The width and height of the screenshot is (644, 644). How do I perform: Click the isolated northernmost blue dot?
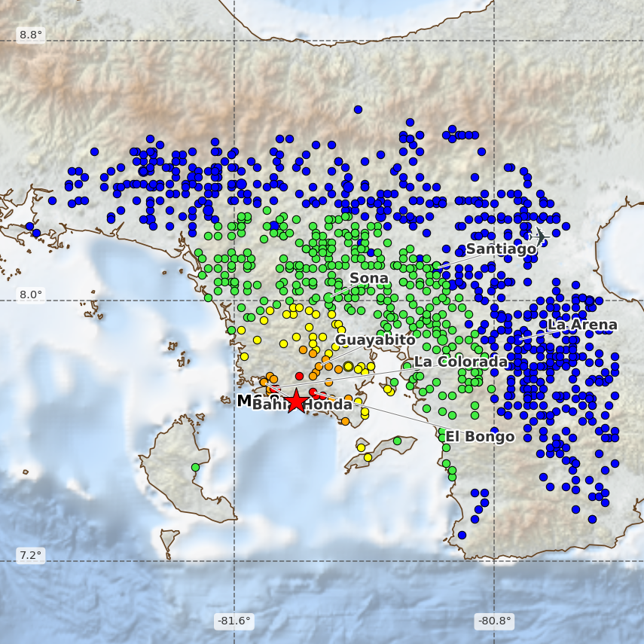click(x=358, y=110)
